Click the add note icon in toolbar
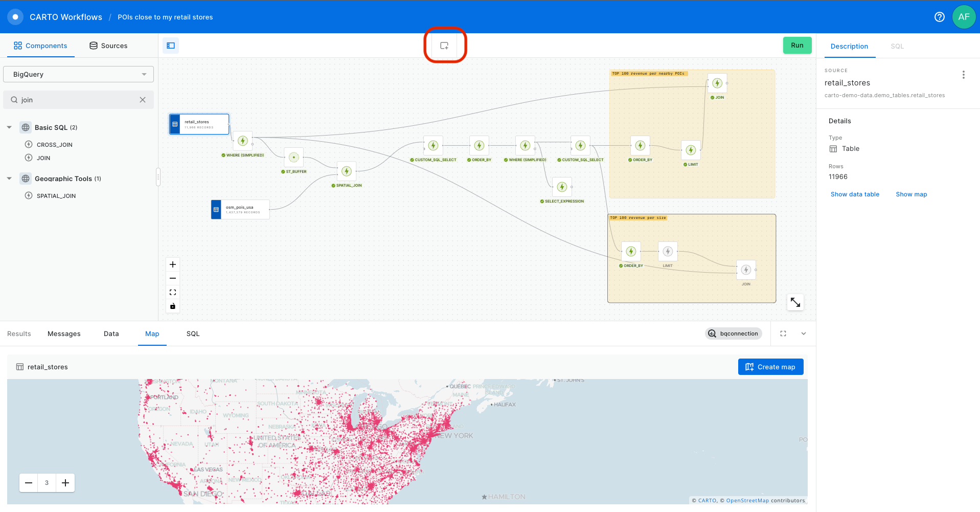980x512 pixels. (x=444, y=46)
